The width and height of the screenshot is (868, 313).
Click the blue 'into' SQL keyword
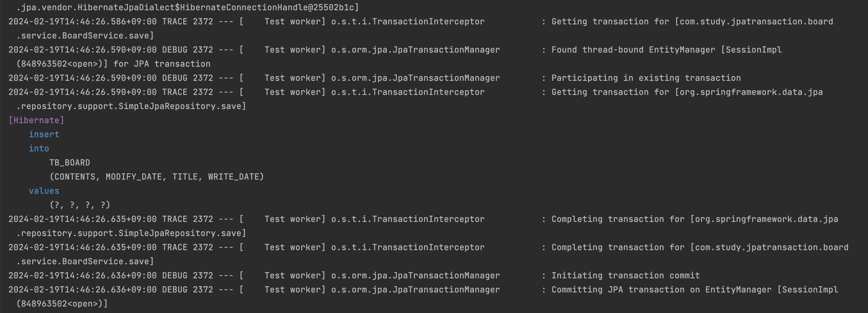(39, 148)
